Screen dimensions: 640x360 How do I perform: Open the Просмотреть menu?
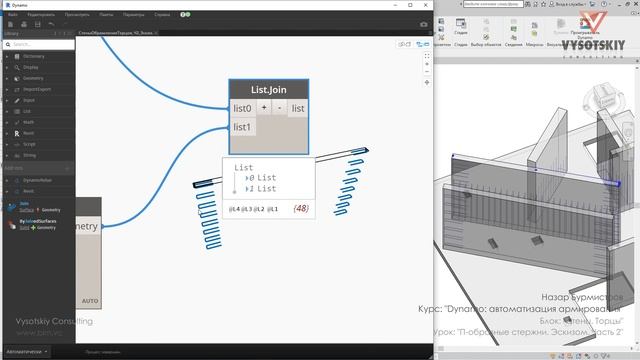[77, 15]
